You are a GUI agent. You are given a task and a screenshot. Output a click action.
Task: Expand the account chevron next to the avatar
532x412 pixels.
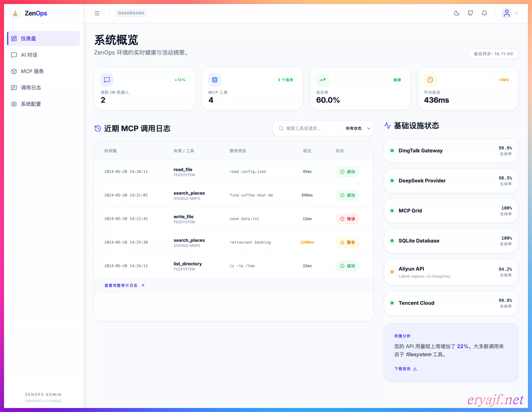[517, 13]
